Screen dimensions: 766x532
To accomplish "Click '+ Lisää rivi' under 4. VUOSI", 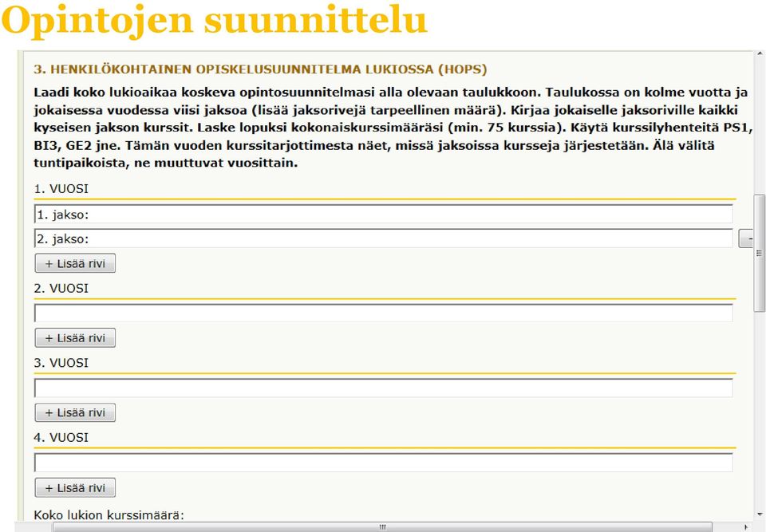I will click(x=75, y=487).
